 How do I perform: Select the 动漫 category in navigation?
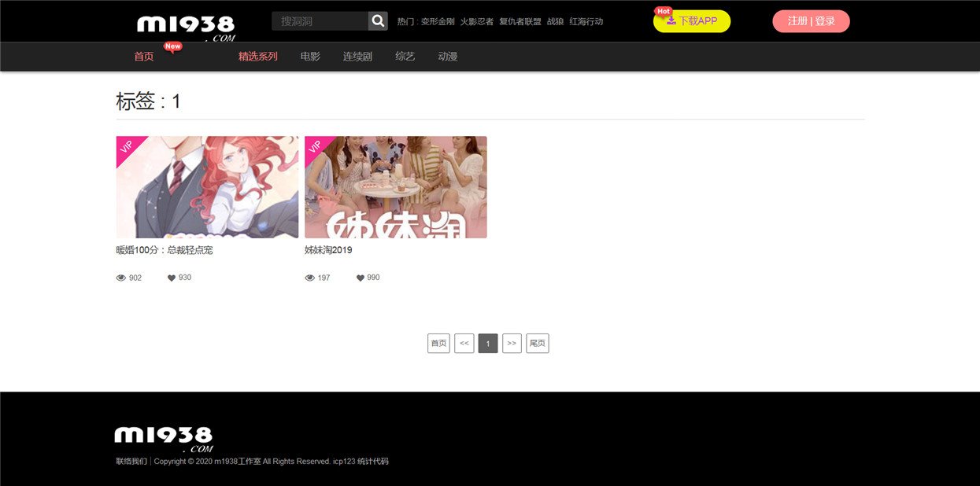pos(448,57)
